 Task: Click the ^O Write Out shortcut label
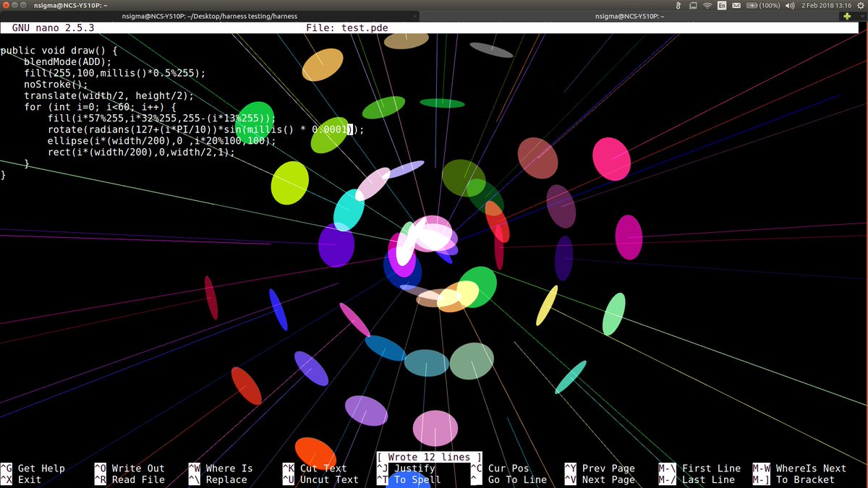coord(129,468)
